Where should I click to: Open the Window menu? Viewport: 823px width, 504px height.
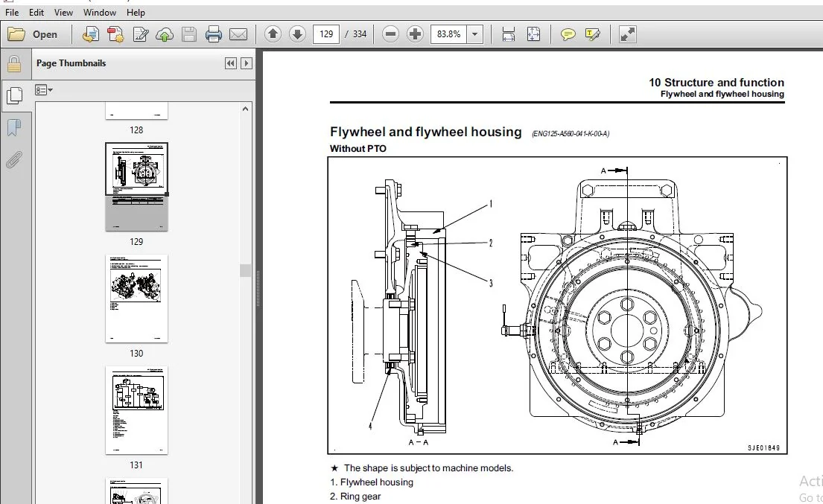pos(100,12)
